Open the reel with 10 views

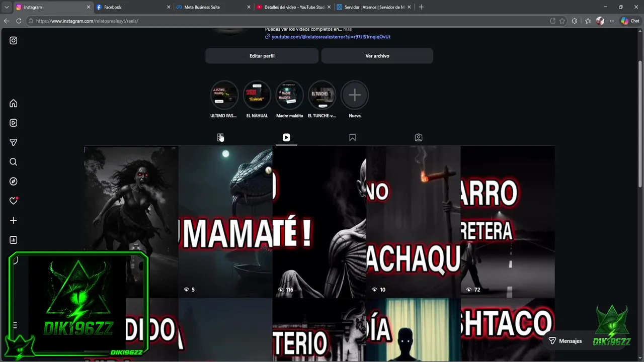(414, 222)
